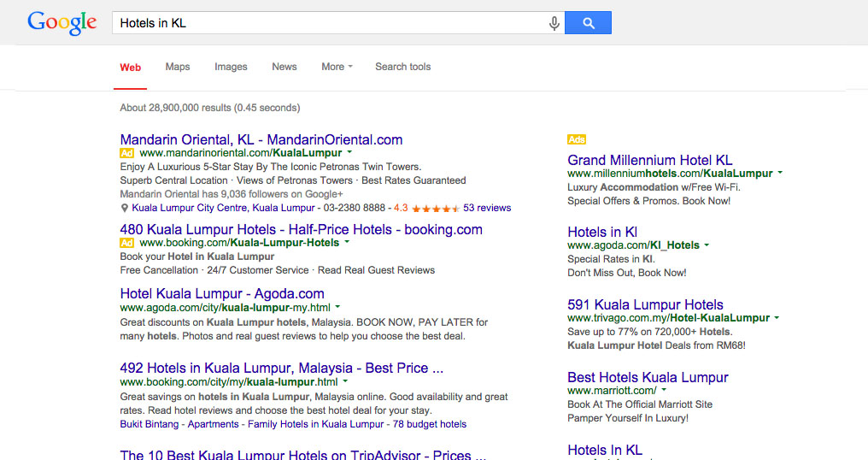The image size is (868, 460).
Task: Click the star rating for Mandarin Oriental
Action: tap(436, 209)
